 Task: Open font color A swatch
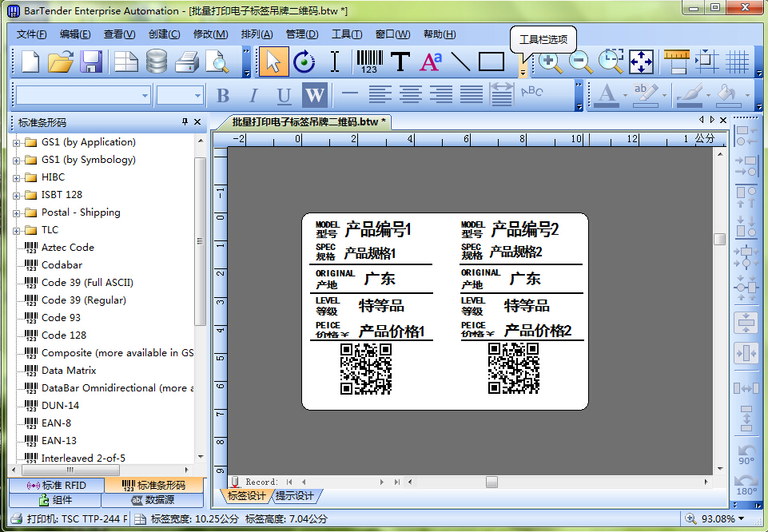click(607, 95)
